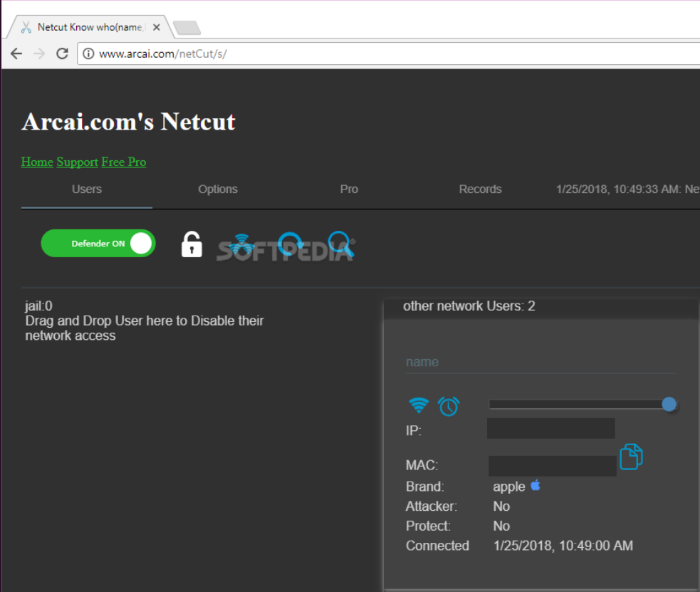Open the Free Pro link

coord(123,162)
